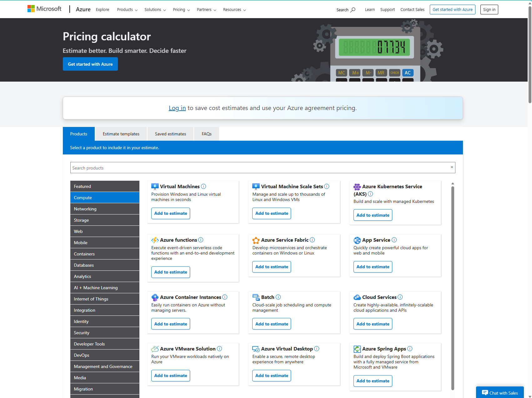Clear the product search using the × icon

[x=452, y=167]
